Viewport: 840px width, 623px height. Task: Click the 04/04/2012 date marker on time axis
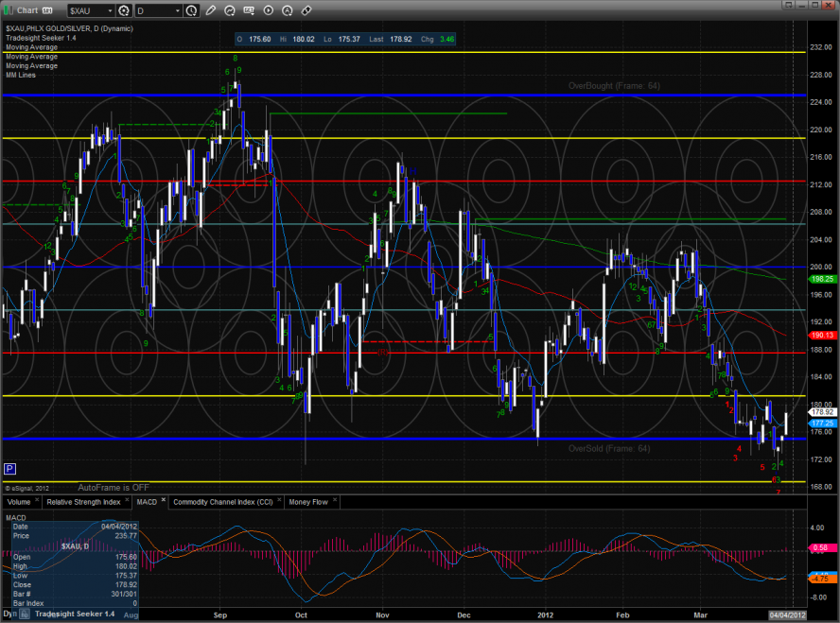(787, 614)
